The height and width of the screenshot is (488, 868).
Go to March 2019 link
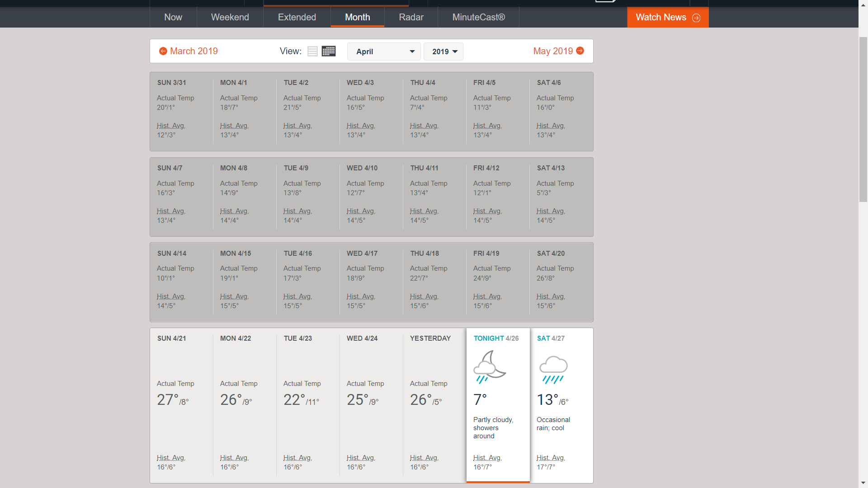[194, 51]
